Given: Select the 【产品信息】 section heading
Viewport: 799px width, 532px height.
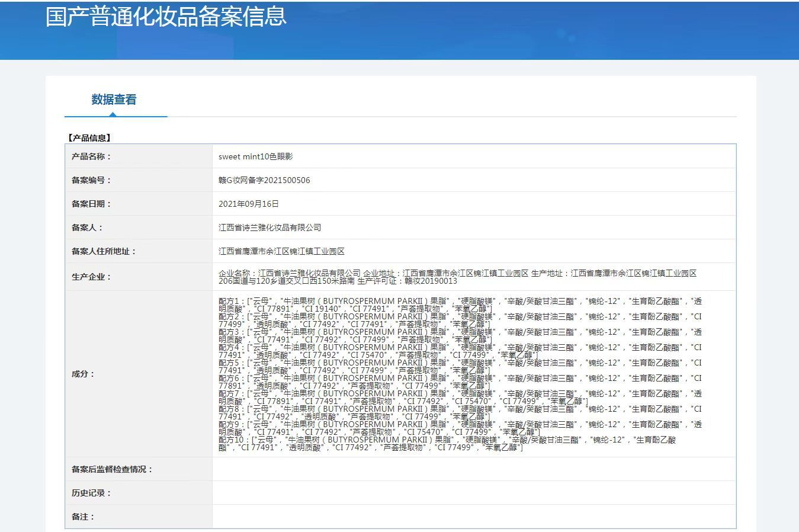Looking at the screenshot, I should pos(89,138).
